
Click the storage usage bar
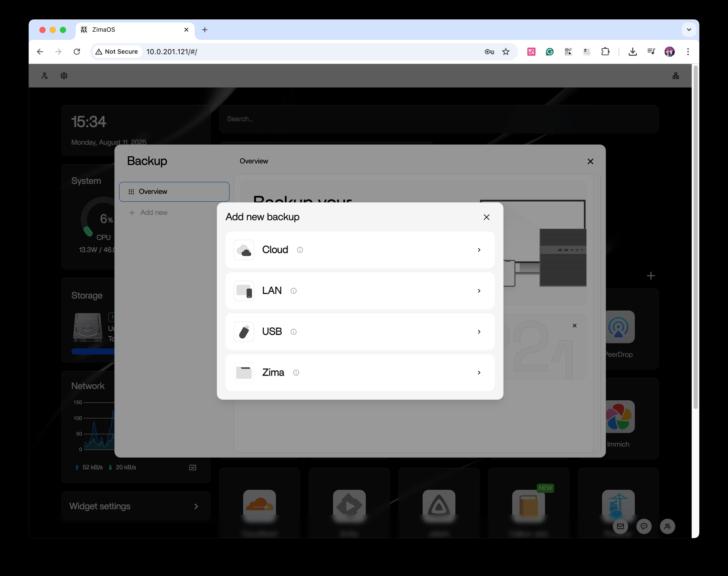[x=93, y=351]
